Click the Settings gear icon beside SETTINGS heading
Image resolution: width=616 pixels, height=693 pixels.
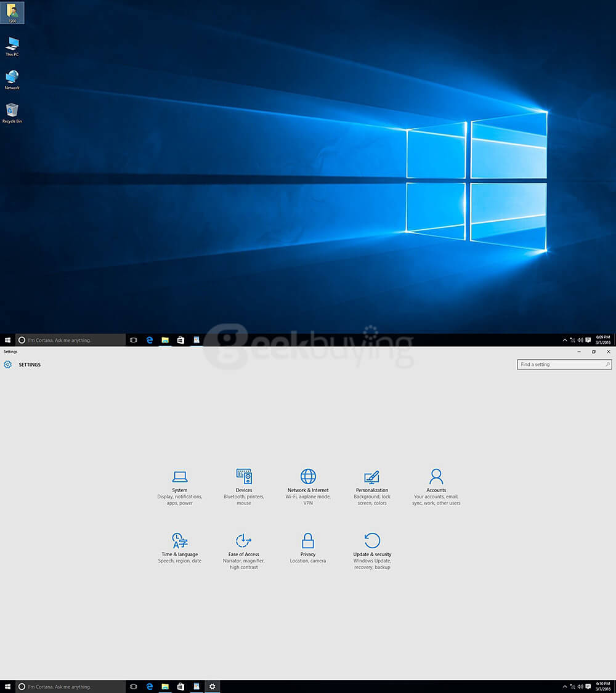pos(7,365)
